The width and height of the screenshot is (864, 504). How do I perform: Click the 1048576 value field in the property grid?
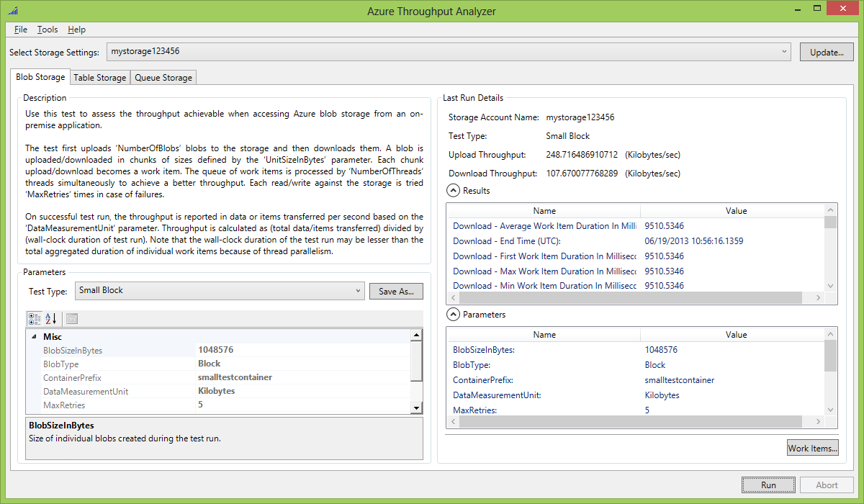click(x=302, y=350)
